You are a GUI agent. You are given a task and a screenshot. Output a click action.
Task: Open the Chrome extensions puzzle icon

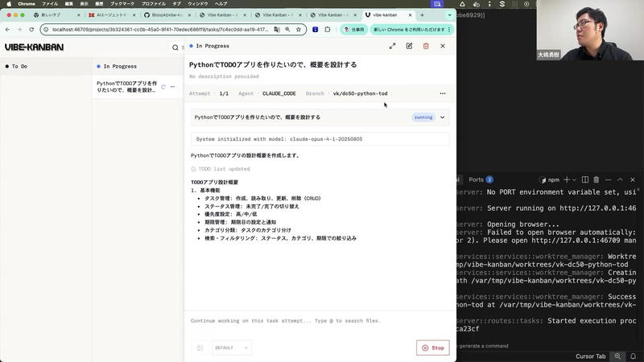[328, 30]
